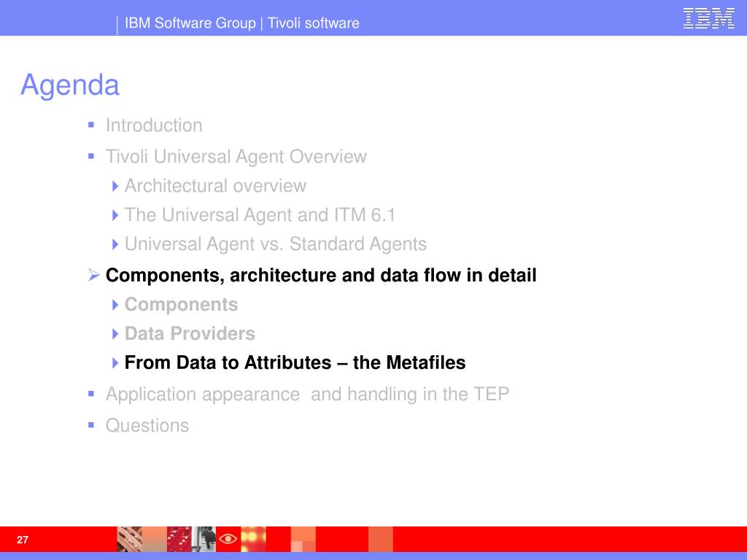
Task: Click triangle bullet beside Data Providers
Action: click(115, 334)
